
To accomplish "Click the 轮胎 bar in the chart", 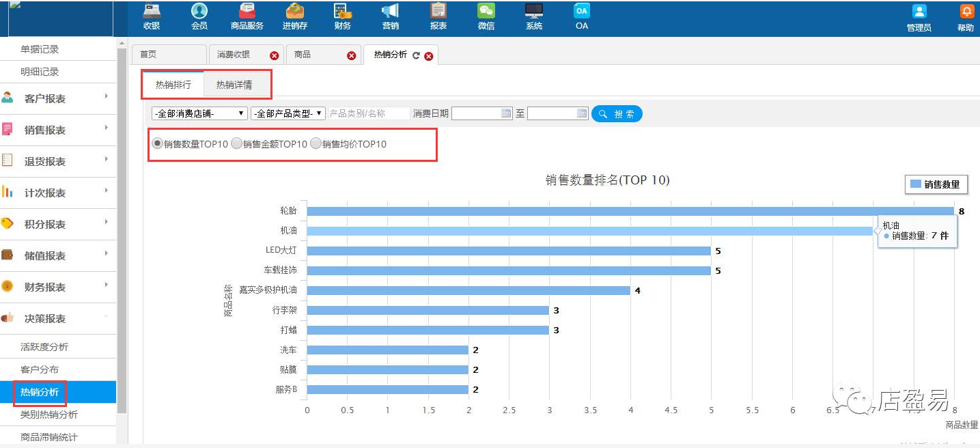I will tap(630, 211).
